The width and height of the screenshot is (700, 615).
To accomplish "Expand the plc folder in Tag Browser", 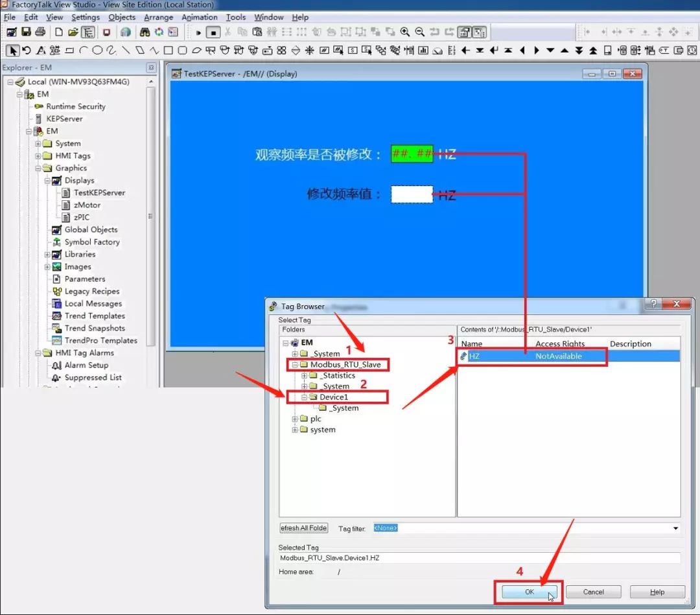I will pos(295,419).
